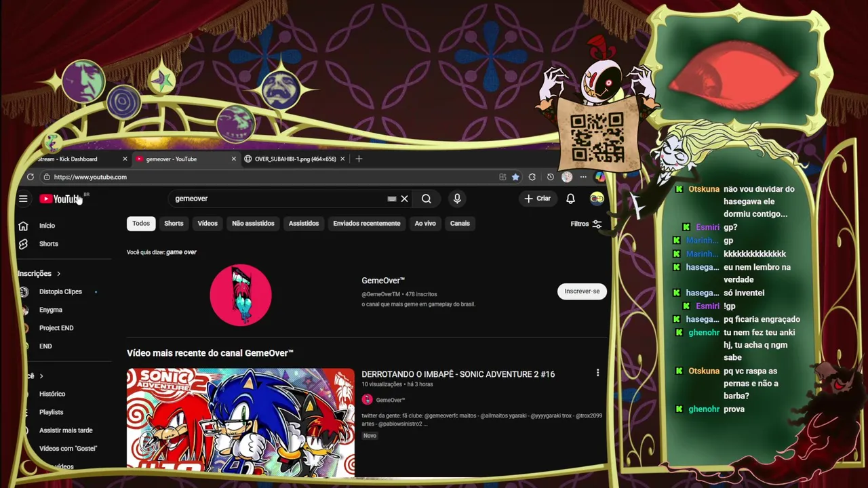Open Histórico in the sidebar
Viewport: 868px width, 488px height.
(x=52, y=394)
